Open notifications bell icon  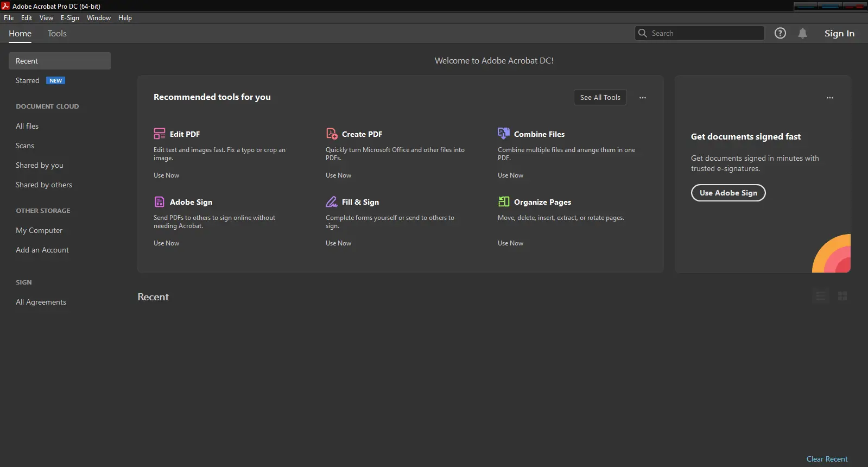802,33
